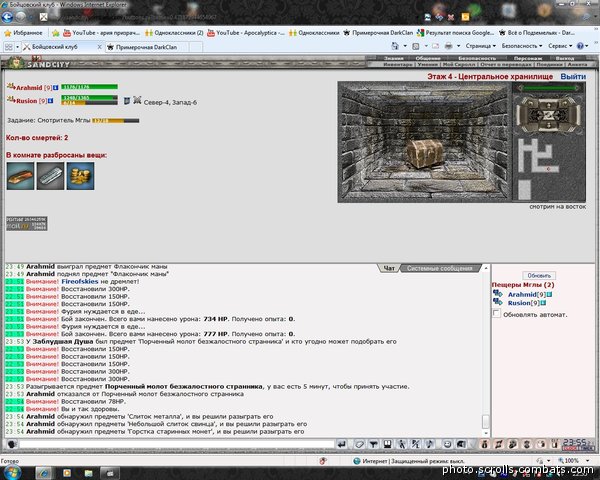Viewport: 600px width, 480px height.
Task: Click info icon next to Rusion party name
Action: point(51,101)
